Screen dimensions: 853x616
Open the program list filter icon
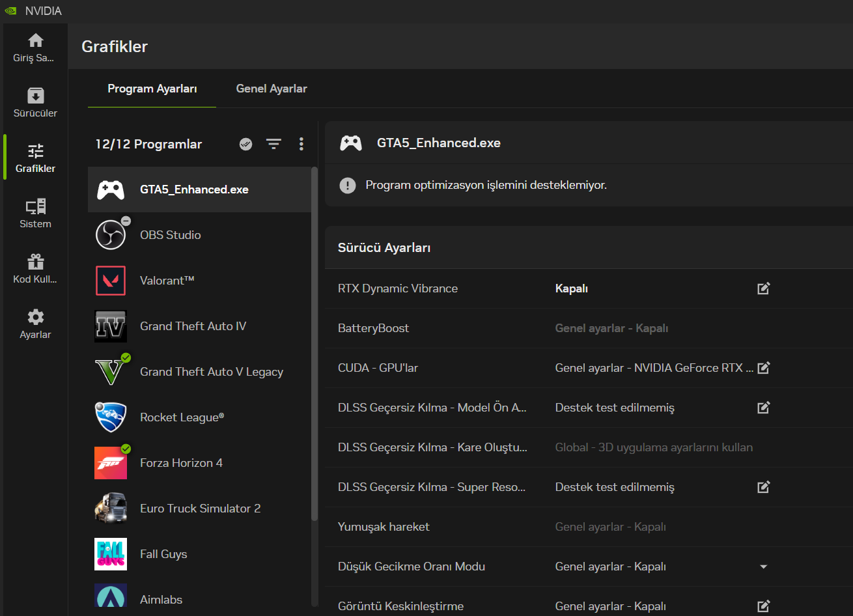(x=273, y=144)
